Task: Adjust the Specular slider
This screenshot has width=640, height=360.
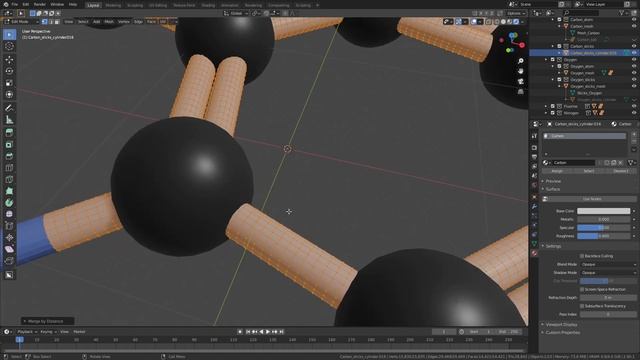Action: (x=604, y=228)
